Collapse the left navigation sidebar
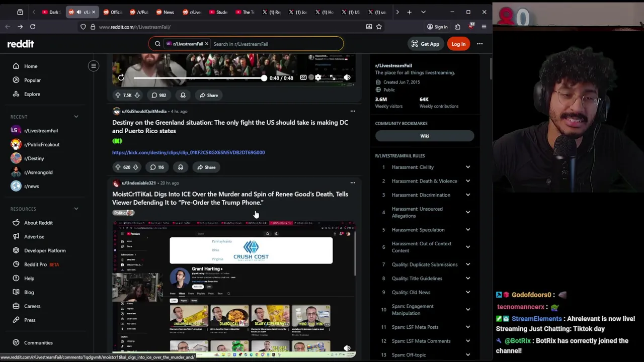The height and width of the screenshot is (362, 644). (x=94, y=66)
